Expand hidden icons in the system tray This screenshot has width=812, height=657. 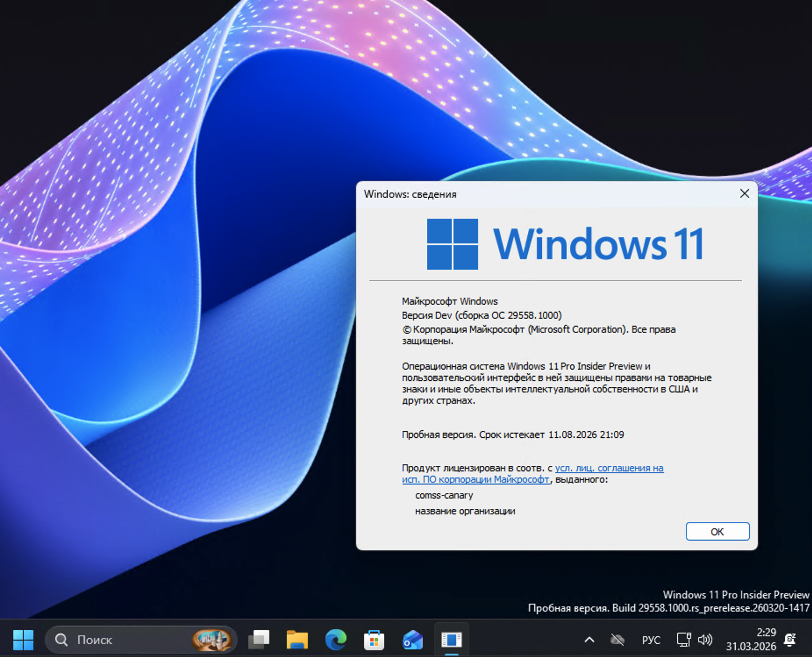point(590,639)
